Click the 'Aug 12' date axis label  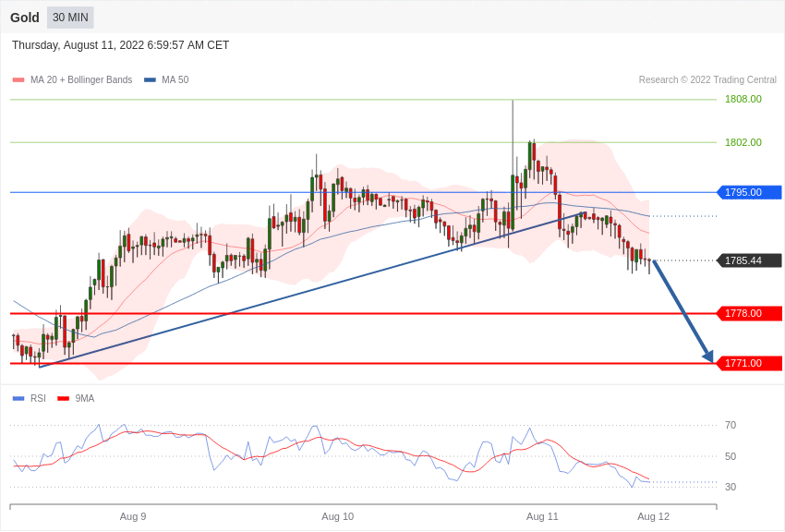653,516
